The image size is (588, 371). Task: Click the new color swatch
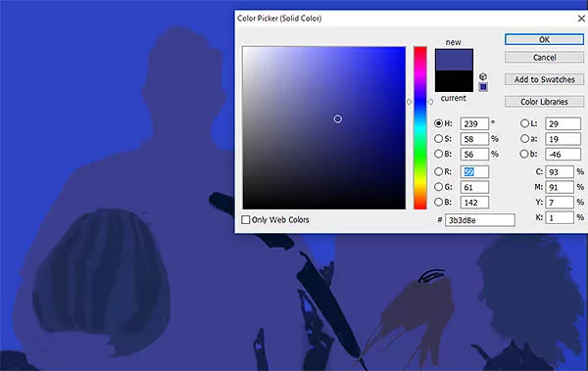click(454, 60)
